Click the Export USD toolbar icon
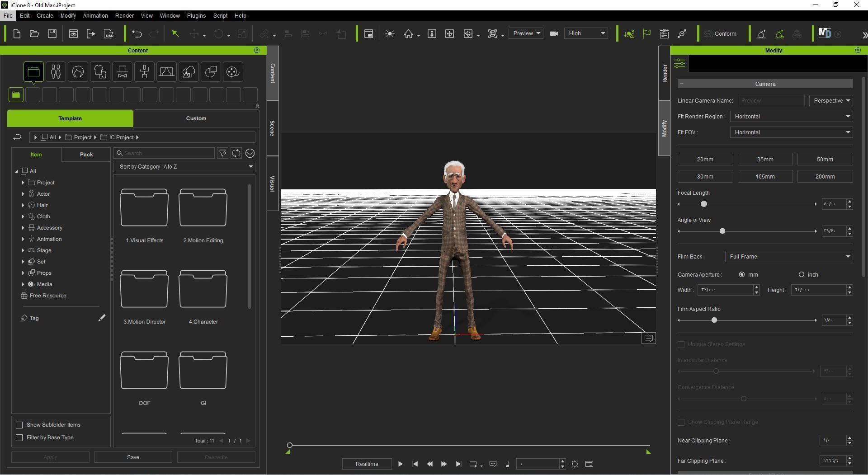Image resolution: width=868 pixels, height=475 pixels. [x=108, y=34]
